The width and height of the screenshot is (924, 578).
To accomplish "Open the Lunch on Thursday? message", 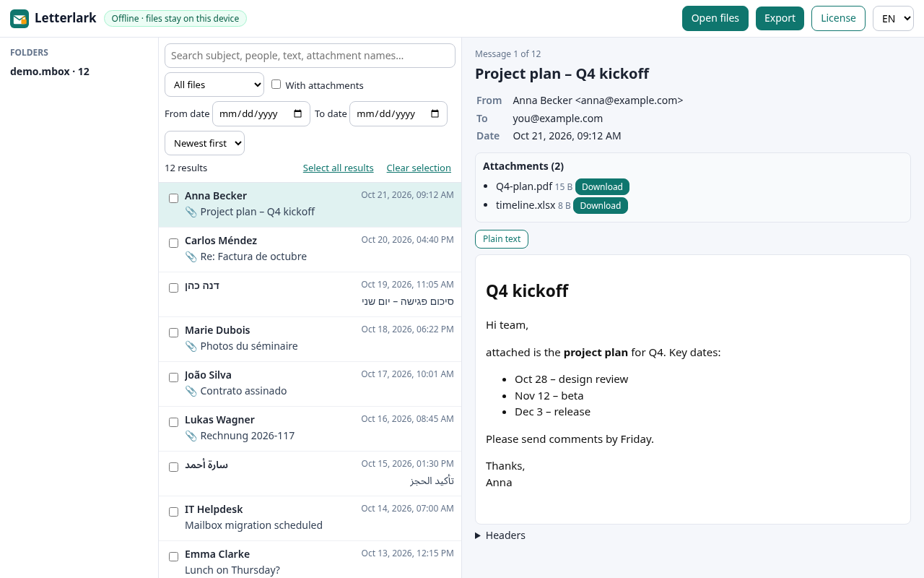I will (x=310, y=559).
